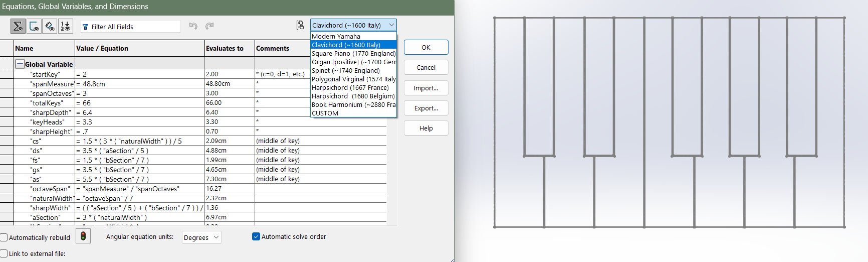
Task: Switch to Equation View icon
Action: 18,26
